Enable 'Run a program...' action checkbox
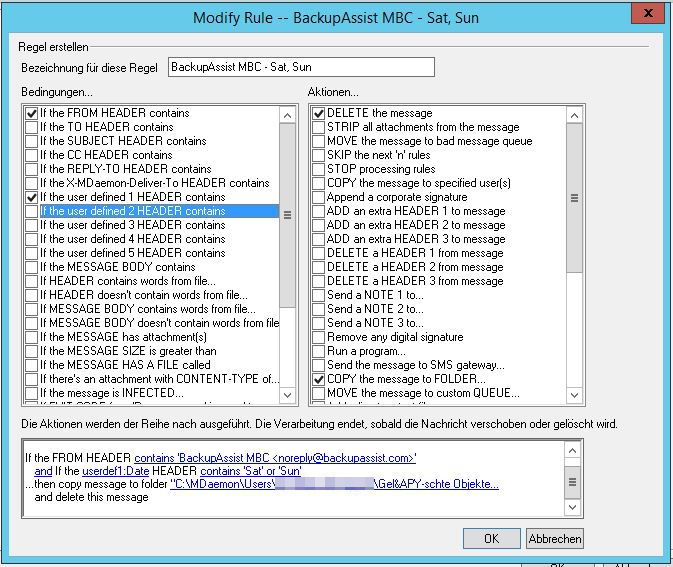Viewport: 673px width, 567px height. pos(318,351)
